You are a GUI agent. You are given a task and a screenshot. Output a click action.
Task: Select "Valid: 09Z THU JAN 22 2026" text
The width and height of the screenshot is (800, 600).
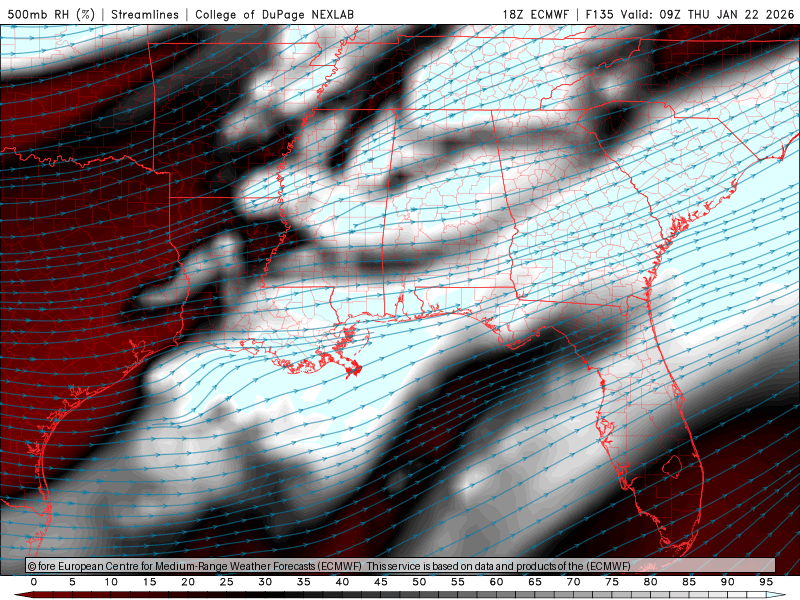pos(707,14)
